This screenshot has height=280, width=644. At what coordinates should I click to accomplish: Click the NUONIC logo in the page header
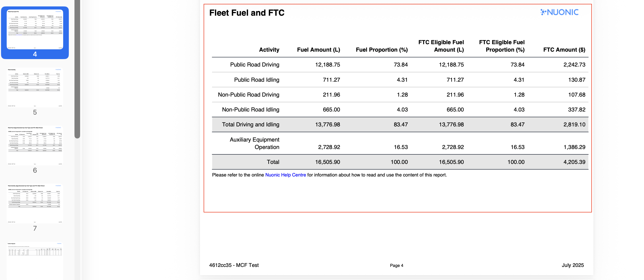pyautogui.click(x=560, y=12)
